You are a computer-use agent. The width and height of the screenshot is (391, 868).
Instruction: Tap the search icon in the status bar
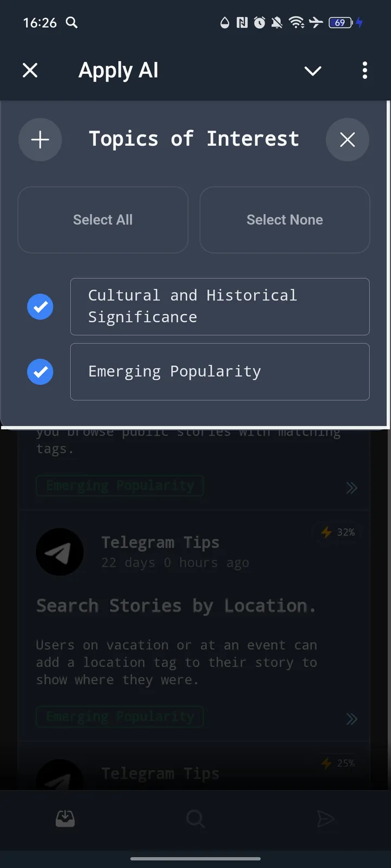[71, 23]
